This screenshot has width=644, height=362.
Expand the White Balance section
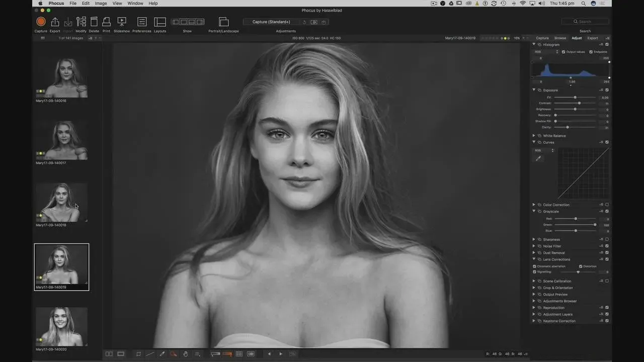pos(534,136)
